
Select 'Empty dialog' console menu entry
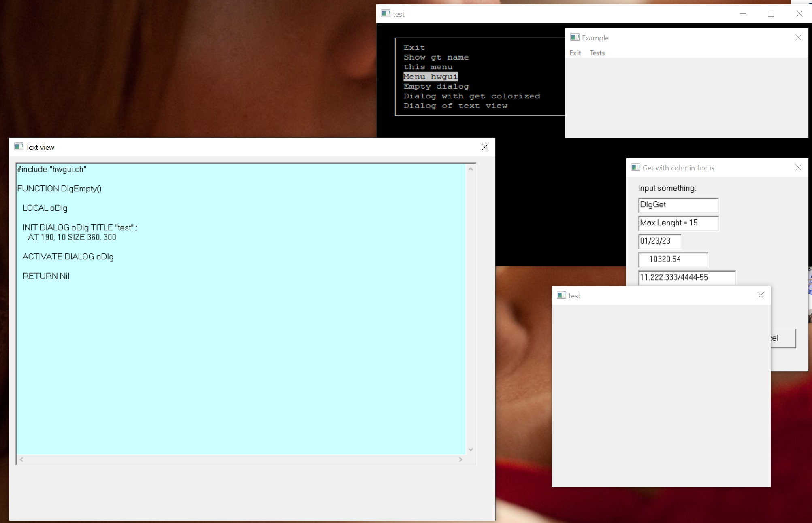(436, 86)
